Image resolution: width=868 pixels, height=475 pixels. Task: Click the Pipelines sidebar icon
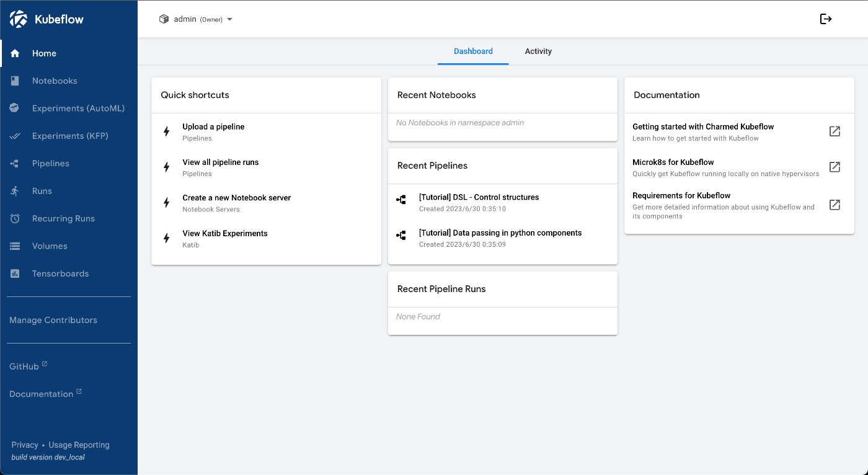pos(15,164)
